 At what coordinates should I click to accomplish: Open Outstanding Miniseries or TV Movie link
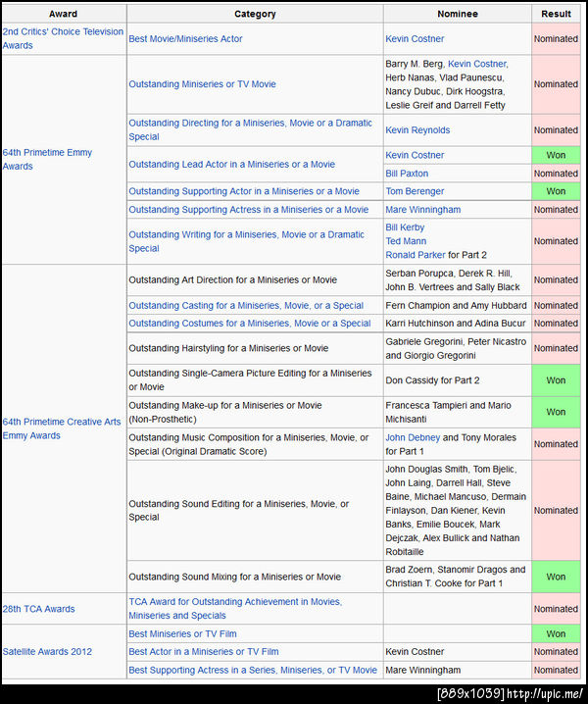202,84
